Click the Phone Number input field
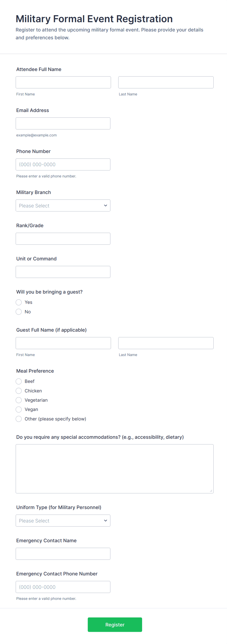This screenshot has width=227, height=644. pos(63,164)
